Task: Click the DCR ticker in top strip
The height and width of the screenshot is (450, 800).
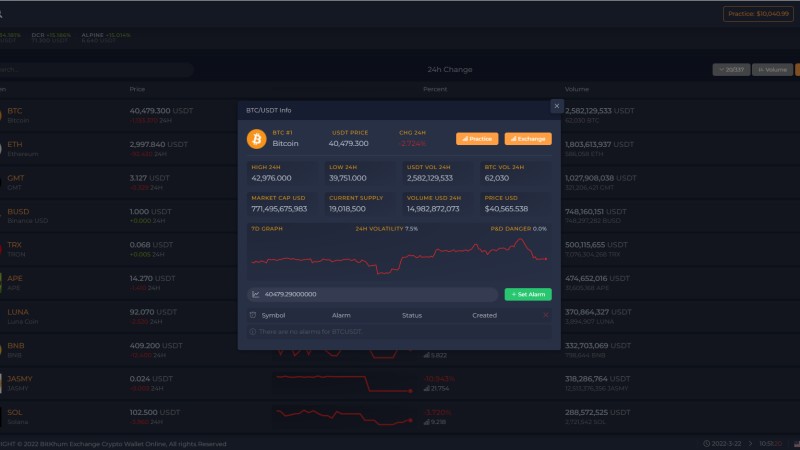Action: point(51,37)
